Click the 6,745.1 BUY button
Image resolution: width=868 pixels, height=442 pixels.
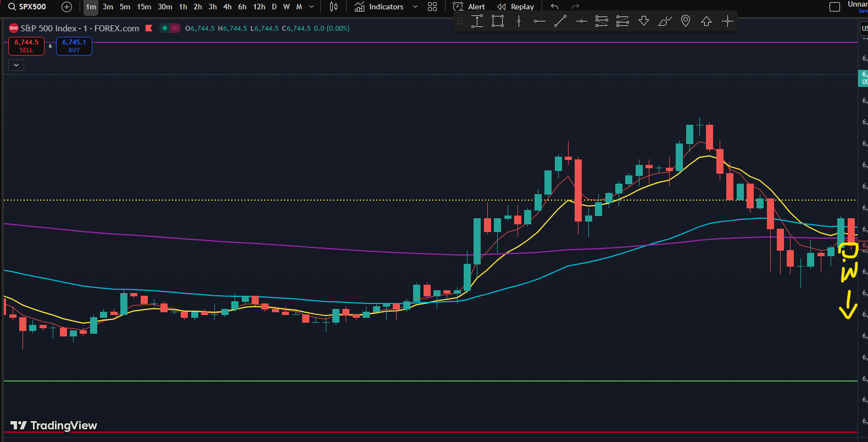pyautogui.click(x=74, y=46)
